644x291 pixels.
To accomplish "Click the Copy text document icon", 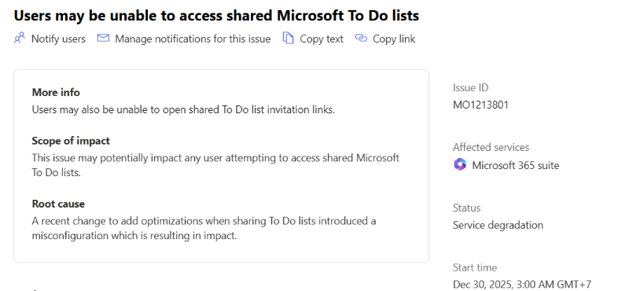I will (289, 39).
